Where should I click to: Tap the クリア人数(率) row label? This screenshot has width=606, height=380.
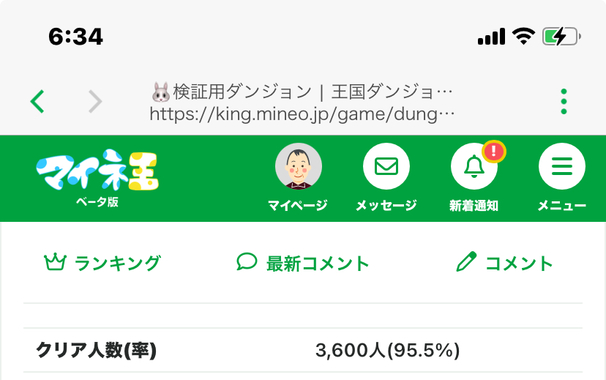pyautogui.click(x=96, y=350)
